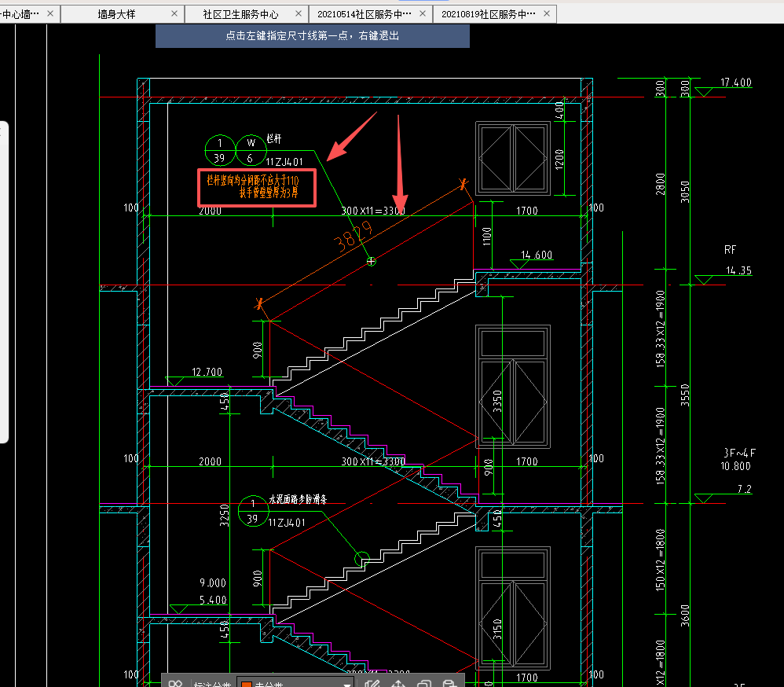Click the 1200 window height dimension
784x687 pixels.
point(559,160)
